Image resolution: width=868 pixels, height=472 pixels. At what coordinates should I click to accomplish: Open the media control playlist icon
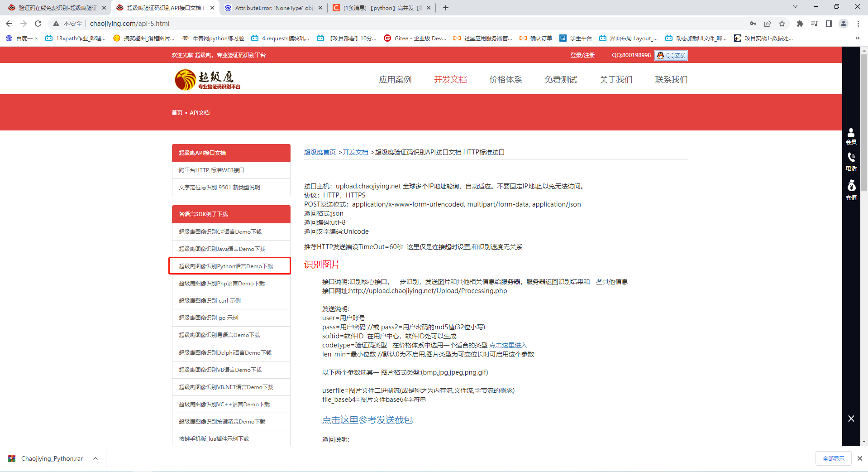click(x=815, y=24)
